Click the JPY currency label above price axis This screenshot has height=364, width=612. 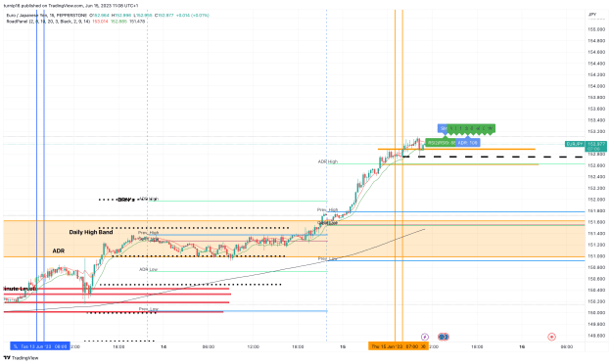(592, 15)
